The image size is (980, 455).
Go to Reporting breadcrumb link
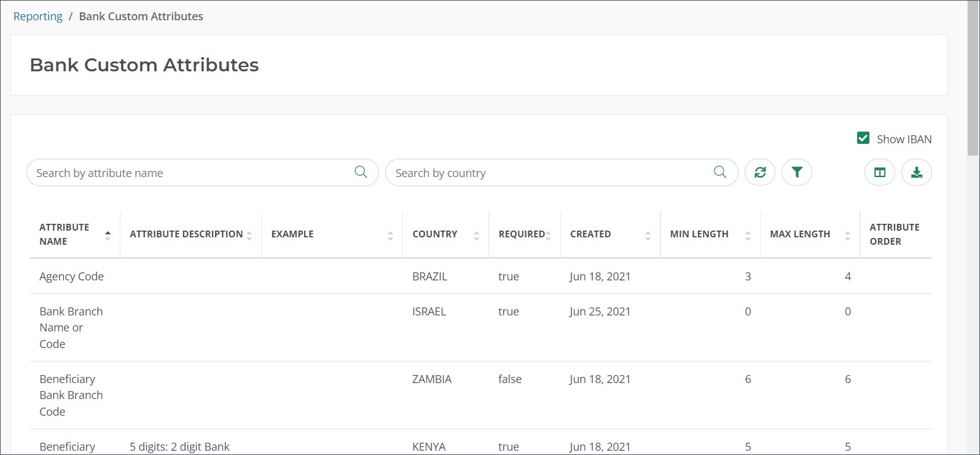tap(38, 17)
